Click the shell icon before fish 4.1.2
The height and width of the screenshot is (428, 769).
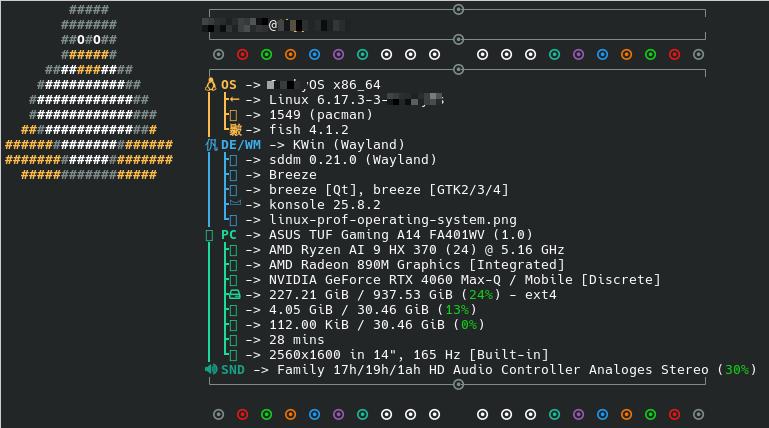point(235,130)
